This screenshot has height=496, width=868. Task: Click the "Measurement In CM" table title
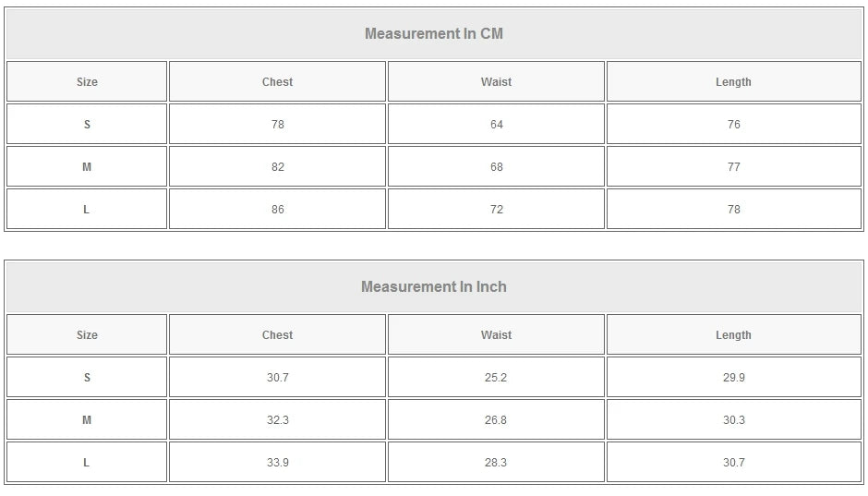[434, 34]
